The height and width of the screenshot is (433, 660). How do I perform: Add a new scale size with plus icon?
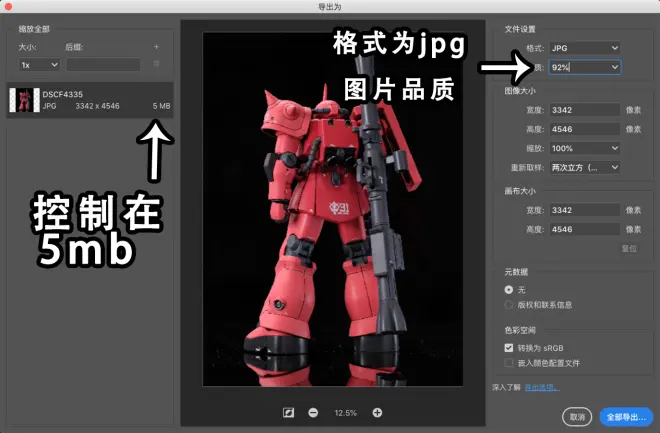click(156, 47)
